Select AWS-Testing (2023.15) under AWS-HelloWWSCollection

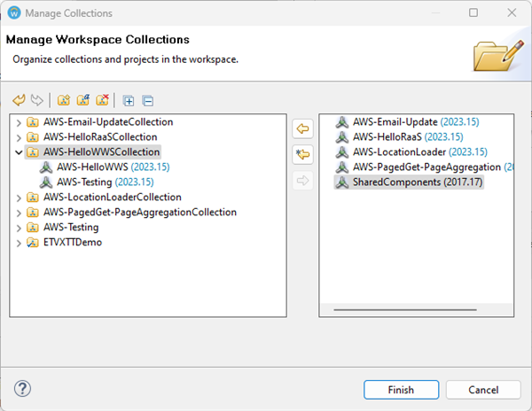tap(106, 182)
